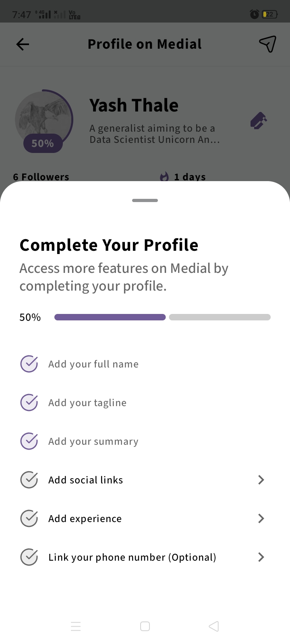Select Add experience list item

[85, 518]
